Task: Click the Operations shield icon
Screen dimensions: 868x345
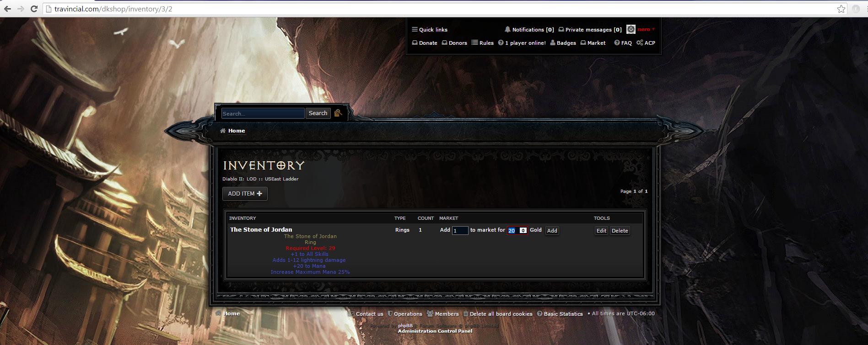Action: click(390, 314)
